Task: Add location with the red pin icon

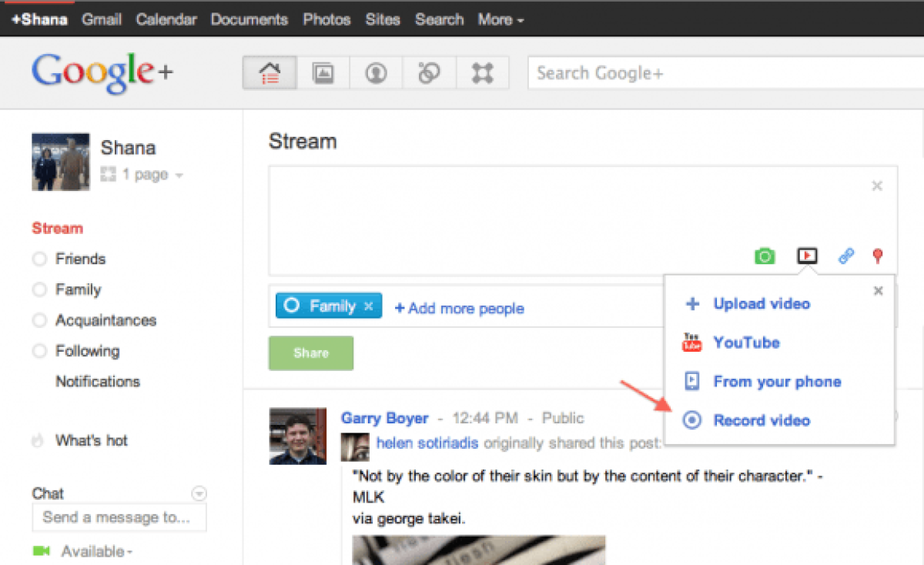Action: 877,256
